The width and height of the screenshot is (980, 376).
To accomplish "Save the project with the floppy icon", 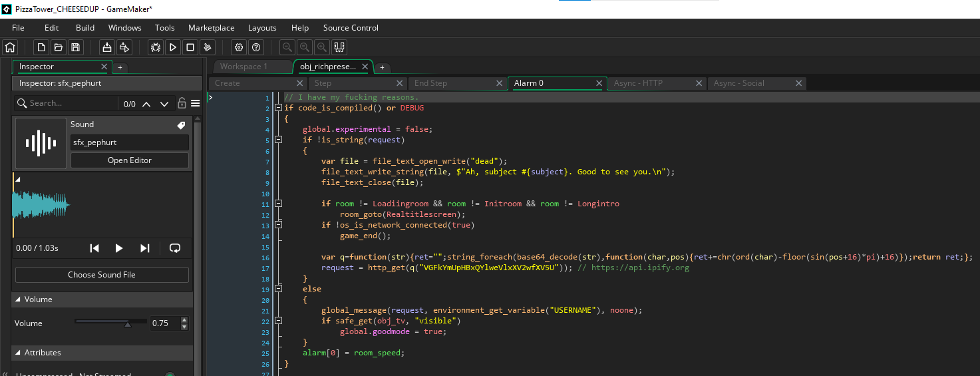I will click(x=76, y=47).
